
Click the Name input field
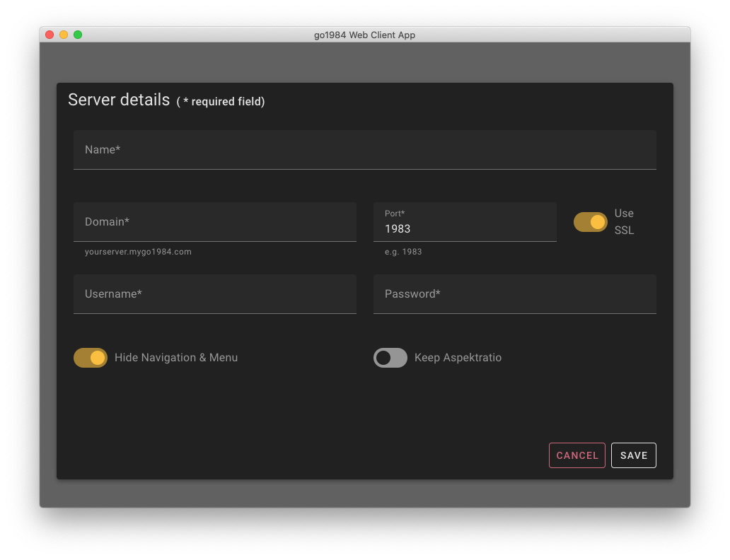coord(364,150)
